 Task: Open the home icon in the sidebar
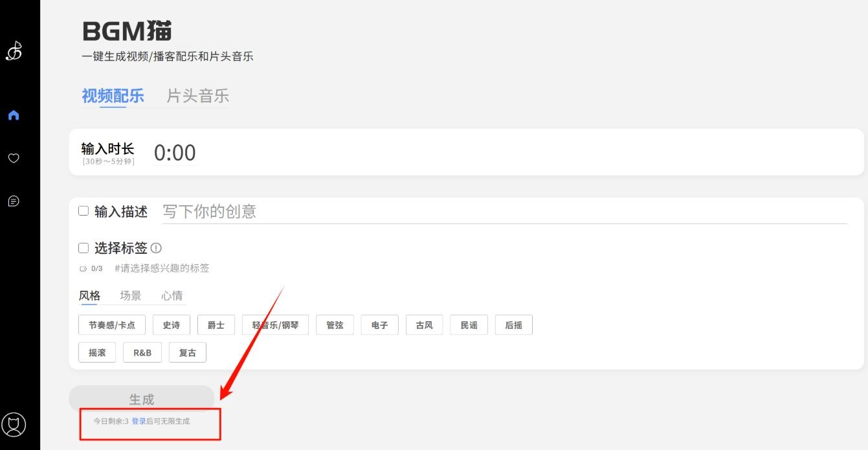coord(14,115)
